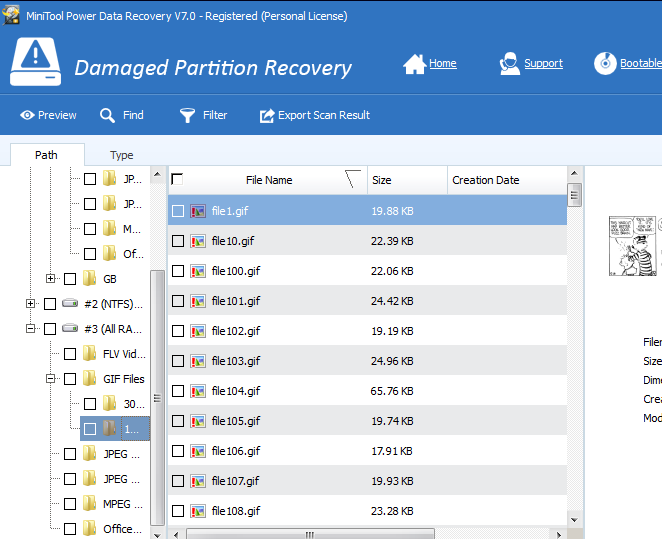662x539 pixels.
Task: Click the #3 (All RA... drive icon
Action: click(x=70, y=328)
